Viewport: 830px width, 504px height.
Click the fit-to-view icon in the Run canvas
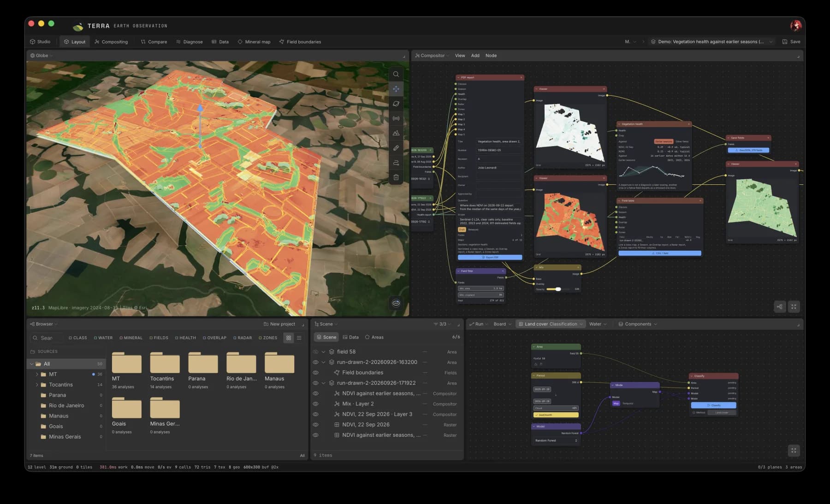[x=794, y=451]
